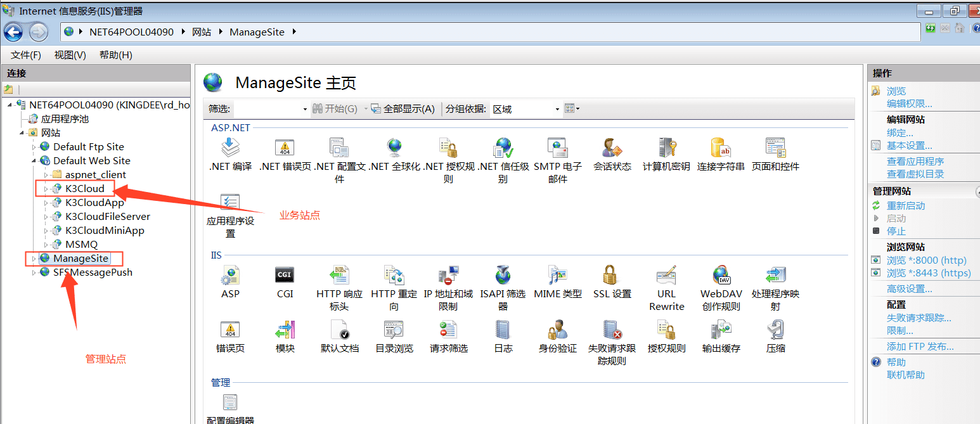Screen dimensions: 980x424
Task: Expand the SFSMessagePush site node
Action: 34,273
